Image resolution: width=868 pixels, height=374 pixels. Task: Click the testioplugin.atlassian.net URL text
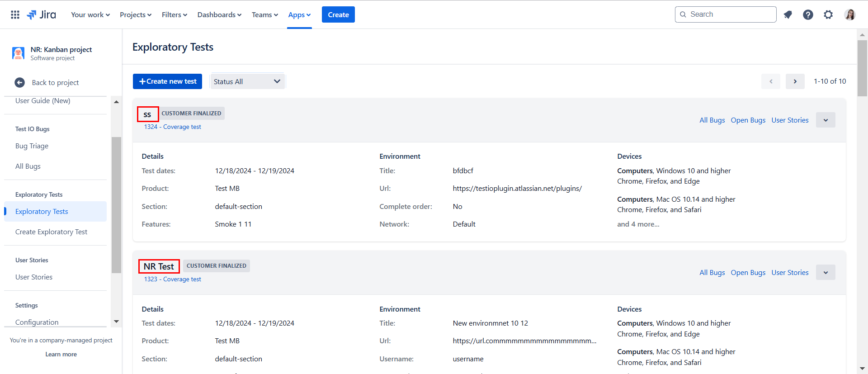[x=517, y=189]
